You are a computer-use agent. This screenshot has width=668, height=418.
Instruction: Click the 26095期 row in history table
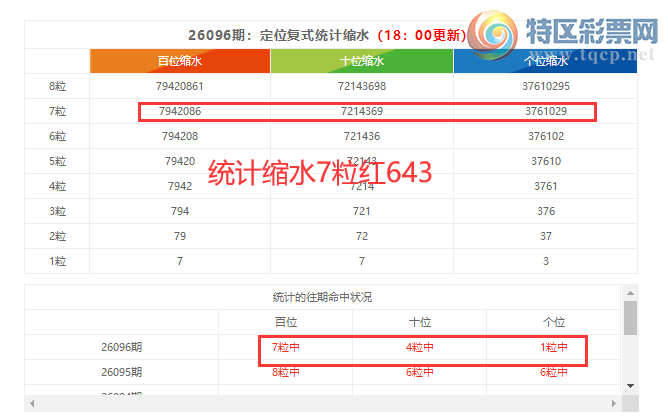coord(122,372)
